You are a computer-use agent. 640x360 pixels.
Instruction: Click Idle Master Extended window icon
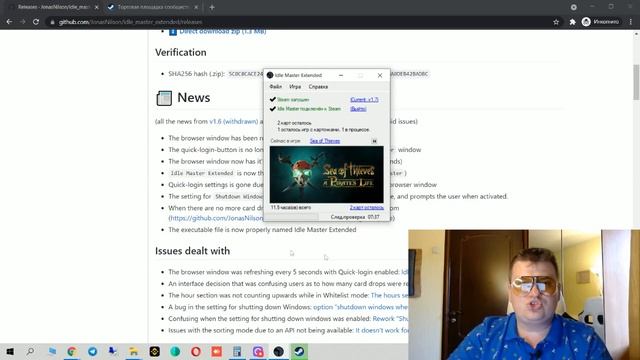[x=270, y=75]
